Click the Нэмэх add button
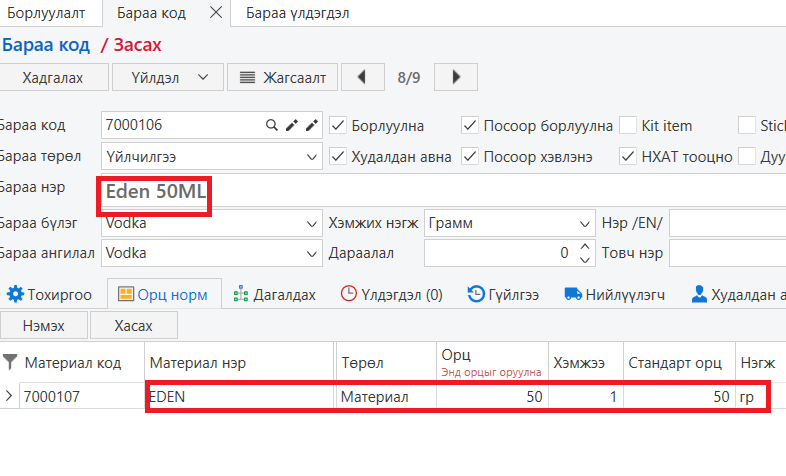 point(44,325)
